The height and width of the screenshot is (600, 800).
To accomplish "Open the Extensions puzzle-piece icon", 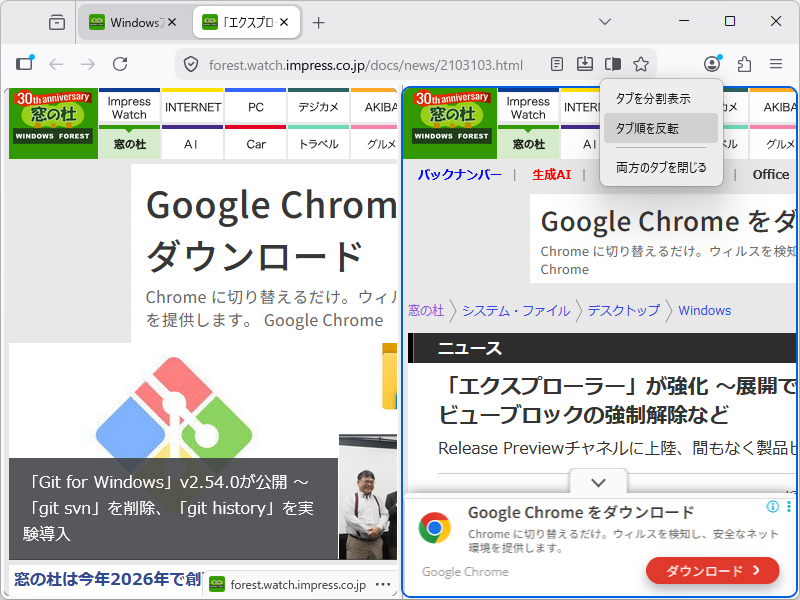I will pyautogui.click(x=743, y=64).
